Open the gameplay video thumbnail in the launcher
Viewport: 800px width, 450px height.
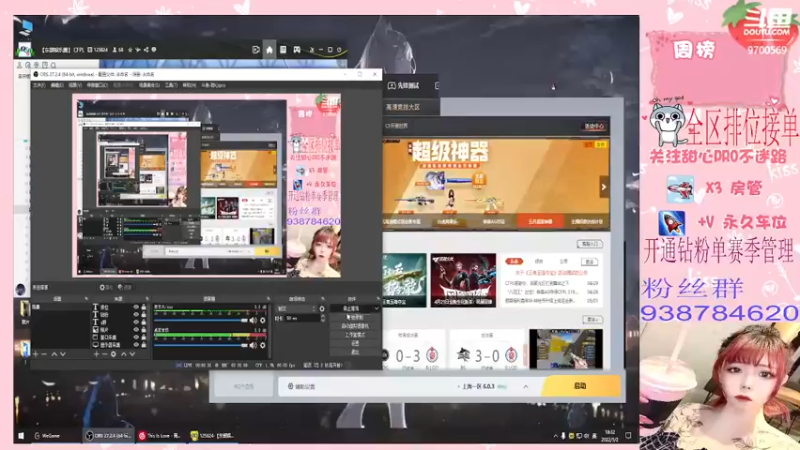pos(566,349)
